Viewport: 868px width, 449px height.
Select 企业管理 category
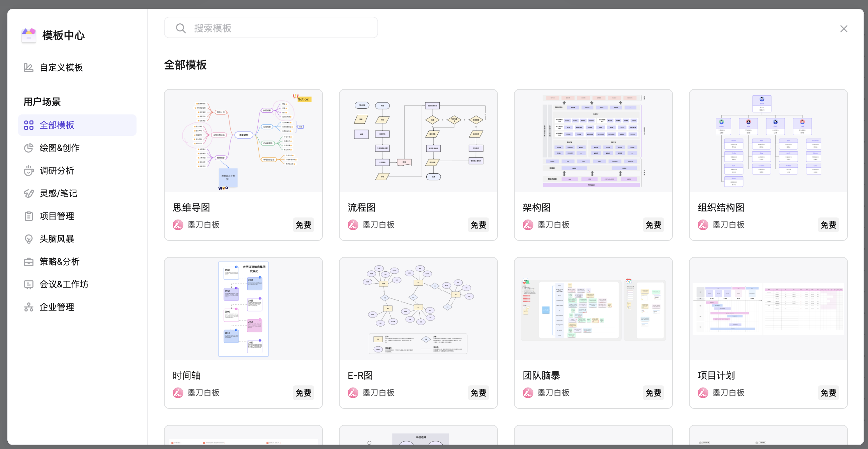[x=77, y=307]
